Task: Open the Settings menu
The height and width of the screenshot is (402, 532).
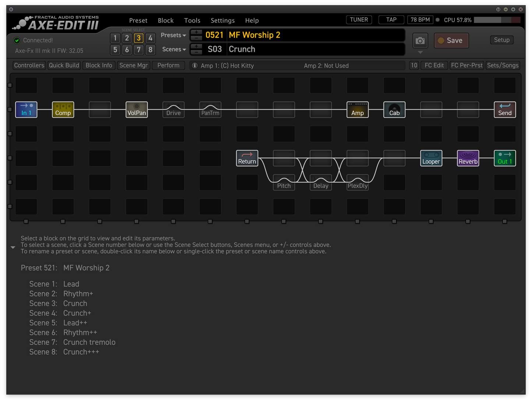Action: (x=223, y=21)
